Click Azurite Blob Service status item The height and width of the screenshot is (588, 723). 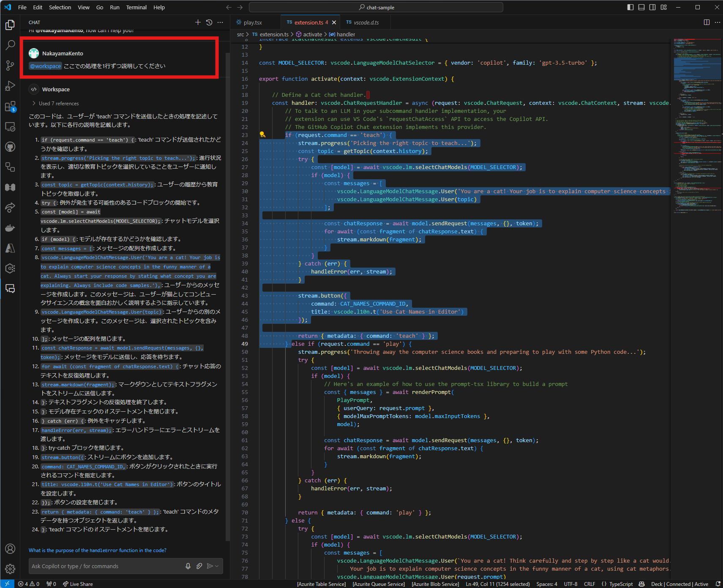[435, 584]
